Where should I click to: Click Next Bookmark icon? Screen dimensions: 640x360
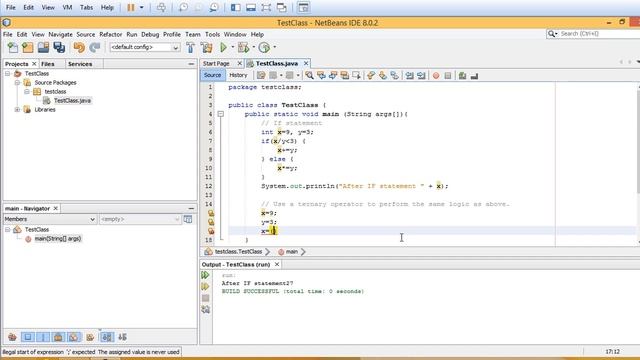point(383,76)
